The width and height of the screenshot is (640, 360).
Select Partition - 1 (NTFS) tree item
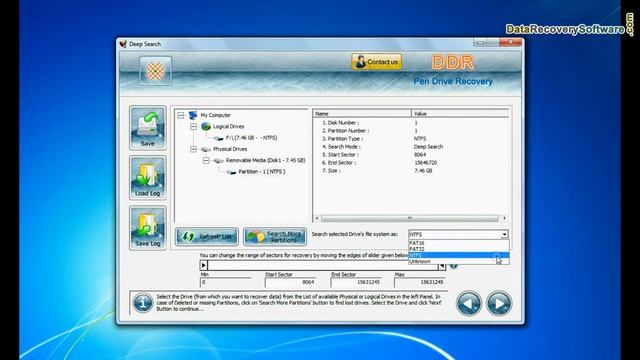click(262, 172)
